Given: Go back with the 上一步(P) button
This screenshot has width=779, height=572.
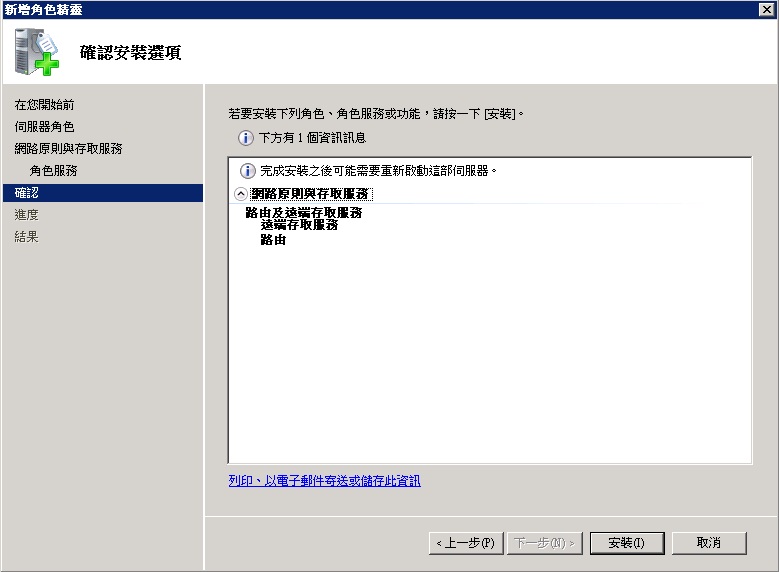Looking at the screenshot, I should 466,543.
